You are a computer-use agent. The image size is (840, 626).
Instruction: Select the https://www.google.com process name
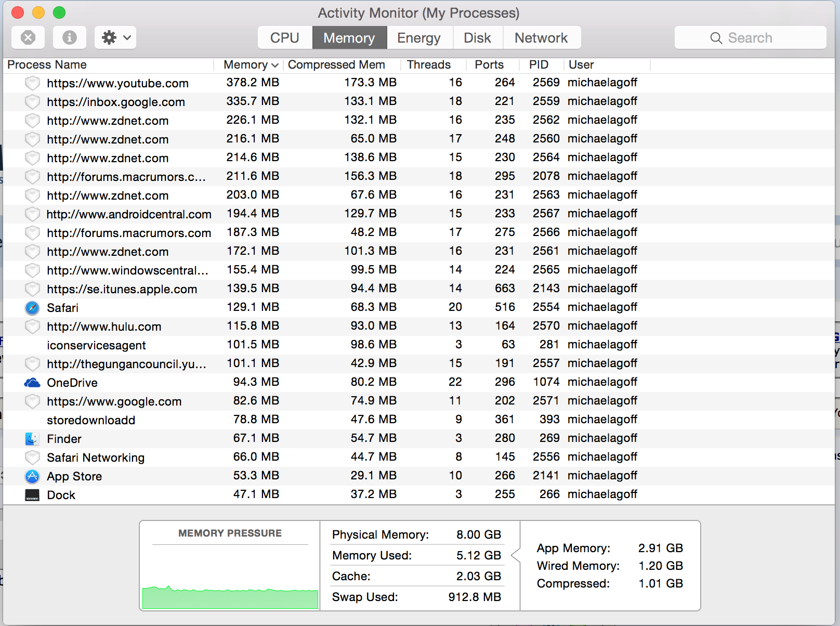pos(114,401)
